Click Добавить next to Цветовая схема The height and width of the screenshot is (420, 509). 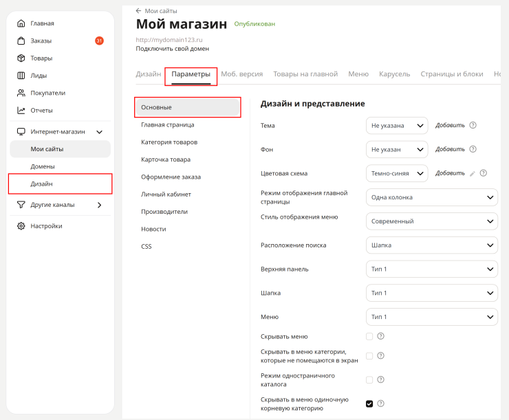tap(450, 173)
